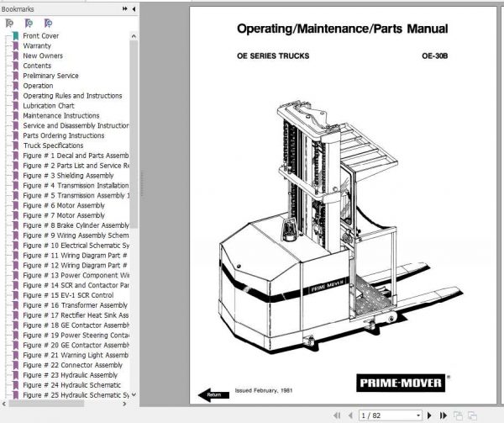Open the Operation bookmark
Screen dimensions: 504x423
(38, 86)
